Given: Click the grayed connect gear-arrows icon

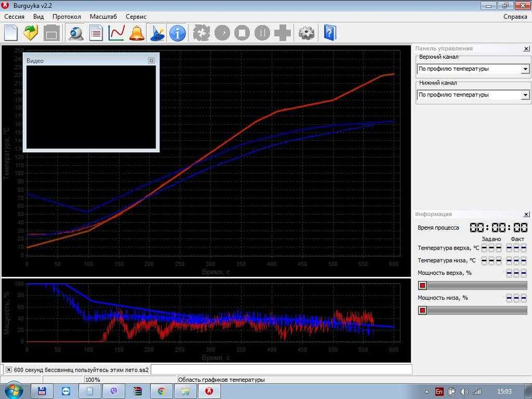Looking at the screenshot, I should [x=201, y=33].
